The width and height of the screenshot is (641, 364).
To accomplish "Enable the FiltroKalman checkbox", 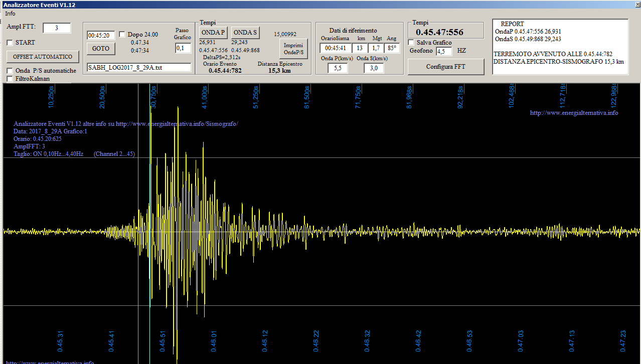I will pyautogui.click(x=10, y=79).
